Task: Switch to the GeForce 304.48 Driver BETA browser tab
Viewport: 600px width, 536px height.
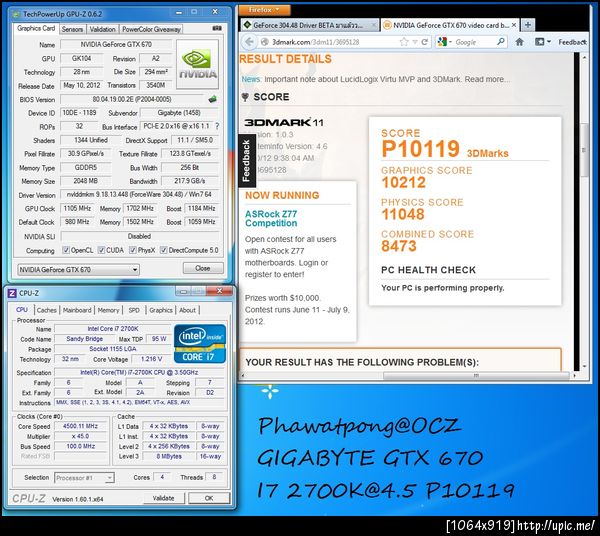Action: [309, 25]
